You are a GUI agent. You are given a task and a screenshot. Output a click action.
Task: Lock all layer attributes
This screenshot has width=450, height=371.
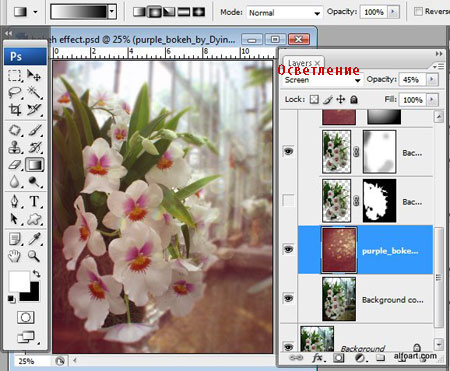tap(354, 99)
